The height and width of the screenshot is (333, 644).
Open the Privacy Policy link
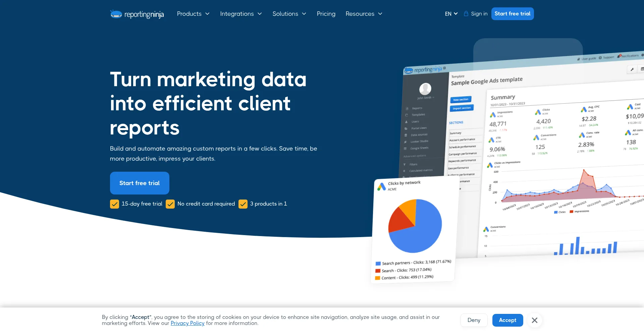[x=187, y=323]
